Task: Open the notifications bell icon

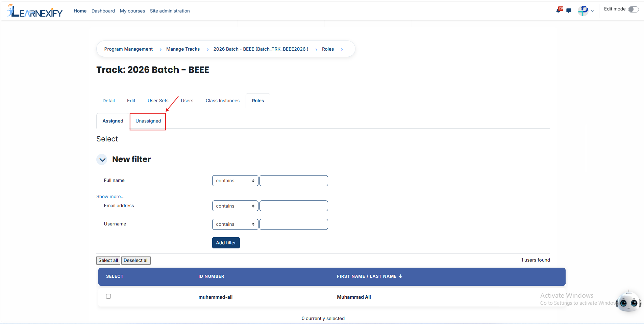Action: (559, 10)
